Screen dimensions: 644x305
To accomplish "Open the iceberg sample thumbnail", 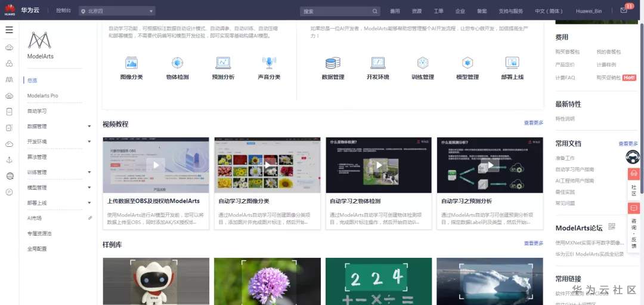I will pyautogui.click(x=490, y=281).
